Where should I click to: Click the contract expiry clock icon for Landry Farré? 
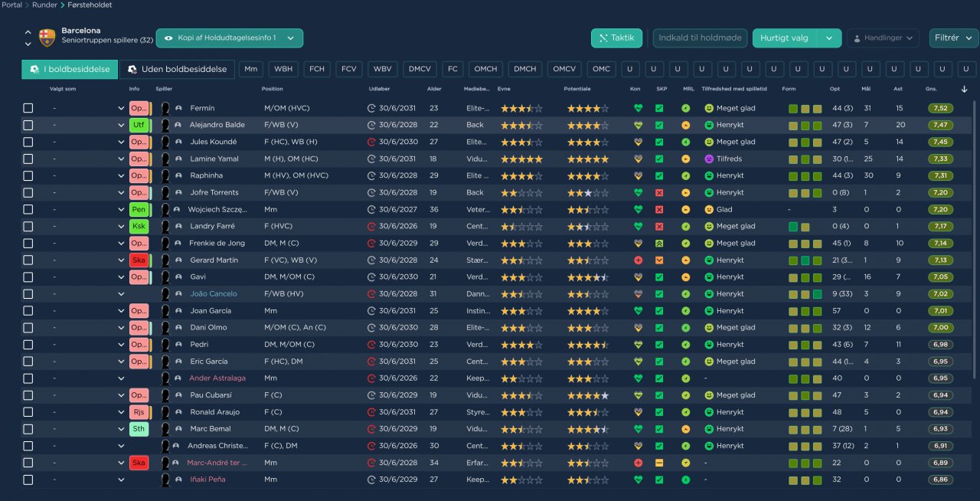372,226
